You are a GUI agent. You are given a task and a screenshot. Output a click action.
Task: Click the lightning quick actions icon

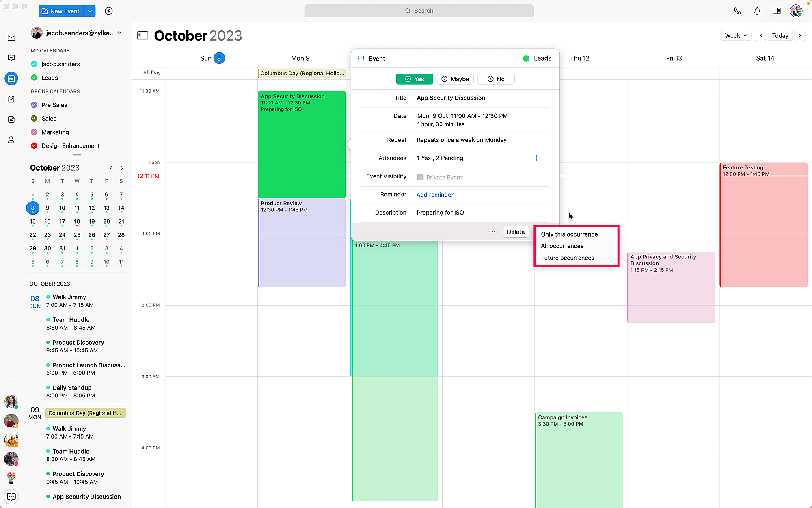[108, 11]
